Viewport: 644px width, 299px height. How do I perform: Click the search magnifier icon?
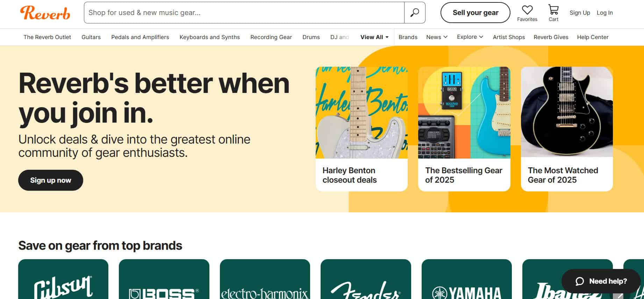click(x=415, y=13)
